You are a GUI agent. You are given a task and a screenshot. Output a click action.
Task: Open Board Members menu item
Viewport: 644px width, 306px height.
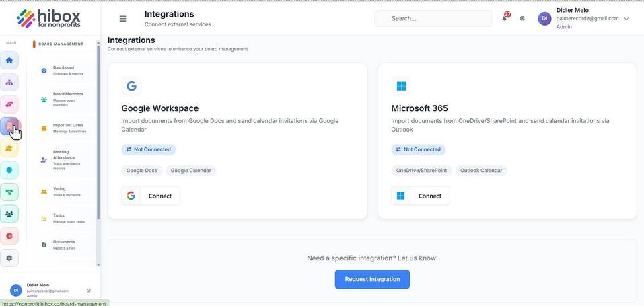63,100
